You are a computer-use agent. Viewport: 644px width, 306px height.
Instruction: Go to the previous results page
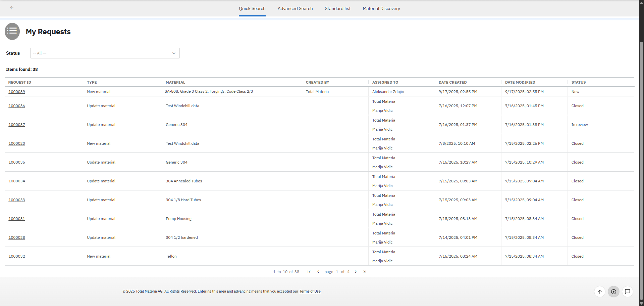click(318, 272)
